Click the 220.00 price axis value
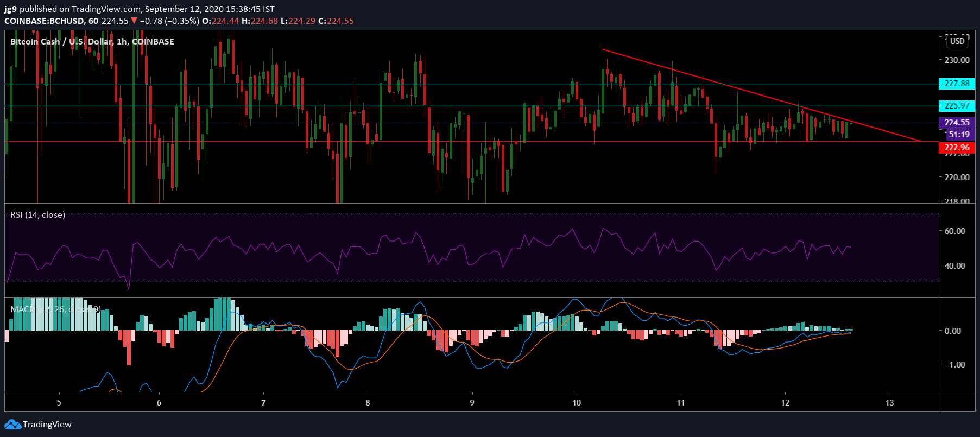 [x=957, y=177]
